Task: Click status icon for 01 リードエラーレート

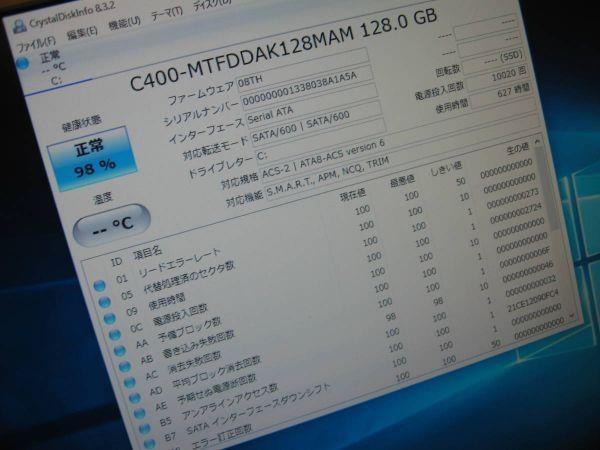Action: point(99,286)
